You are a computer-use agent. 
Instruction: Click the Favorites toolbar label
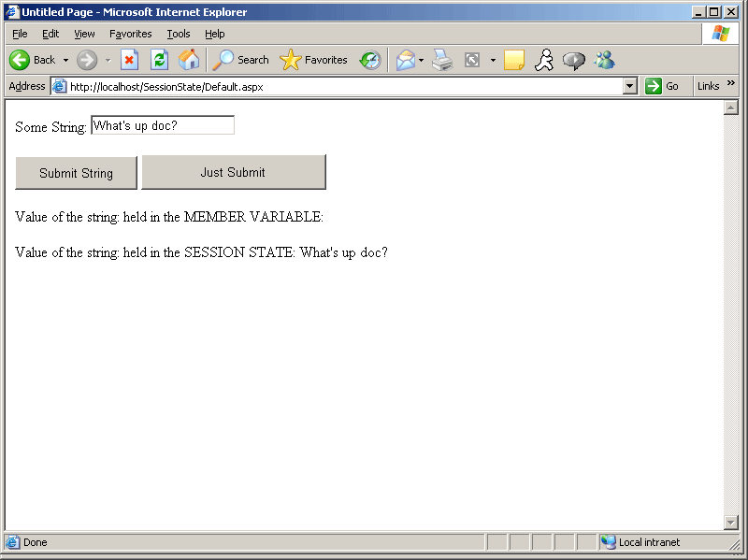(x=325, y=60)
